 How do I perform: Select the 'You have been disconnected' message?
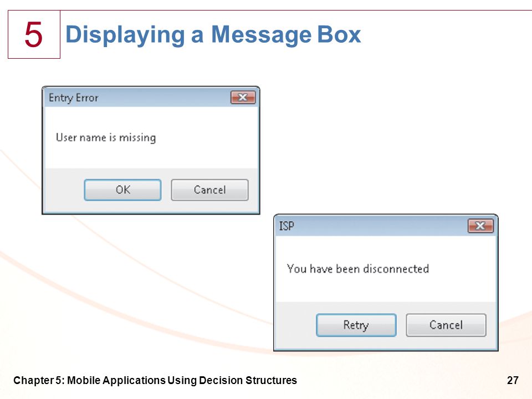click(x=358, y=269)
